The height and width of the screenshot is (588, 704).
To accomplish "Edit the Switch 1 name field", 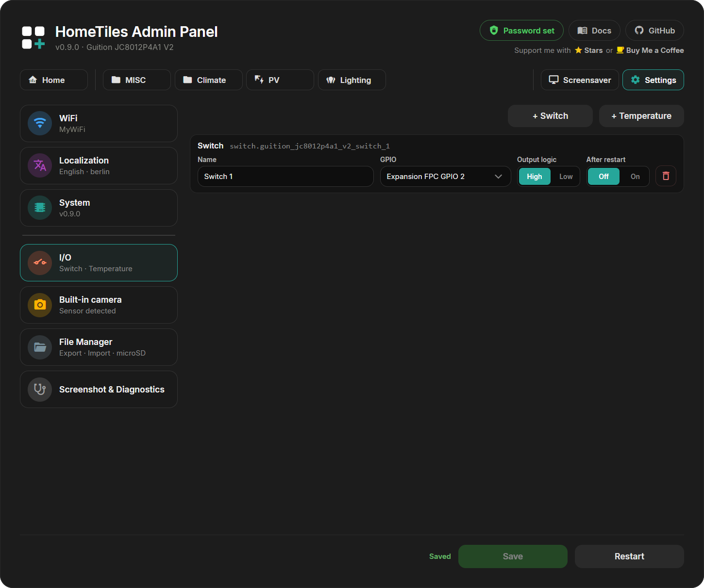I will click(285, 177).
